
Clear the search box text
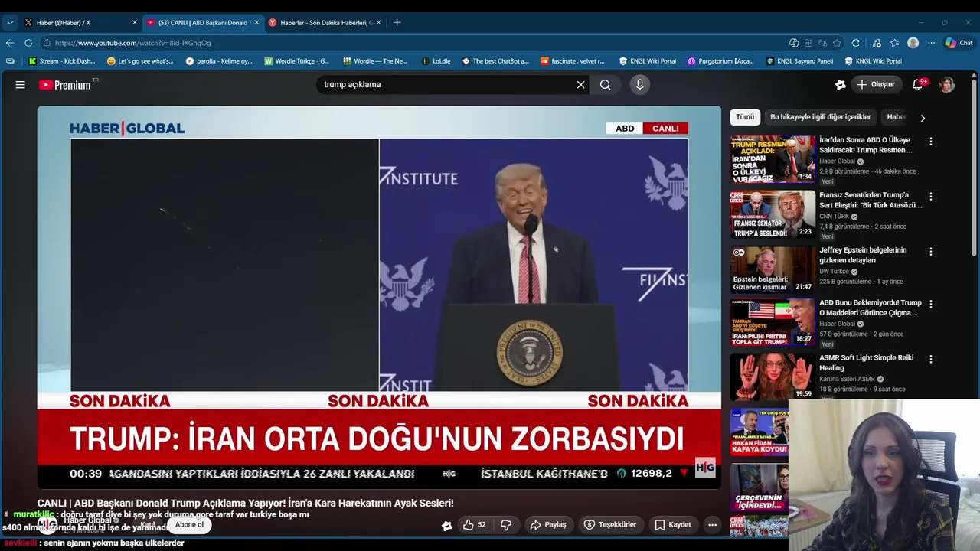click(x=580, y=85)
